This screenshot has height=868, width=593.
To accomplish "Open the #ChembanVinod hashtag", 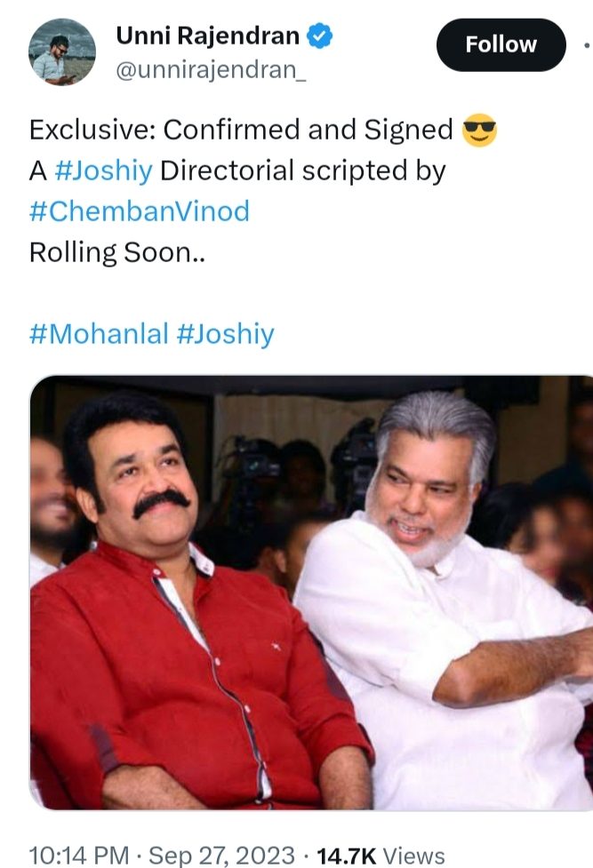I will point(139,211).
